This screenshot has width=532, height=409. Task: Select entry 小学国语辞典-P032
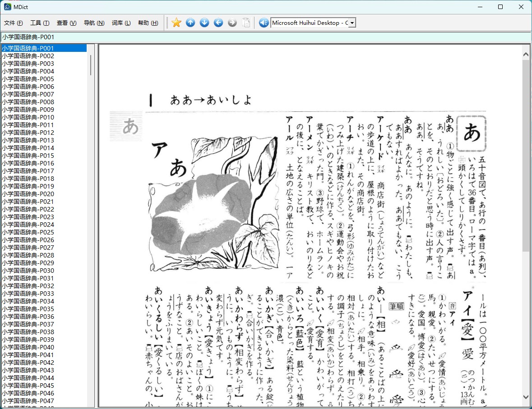[x=44, y=286]
